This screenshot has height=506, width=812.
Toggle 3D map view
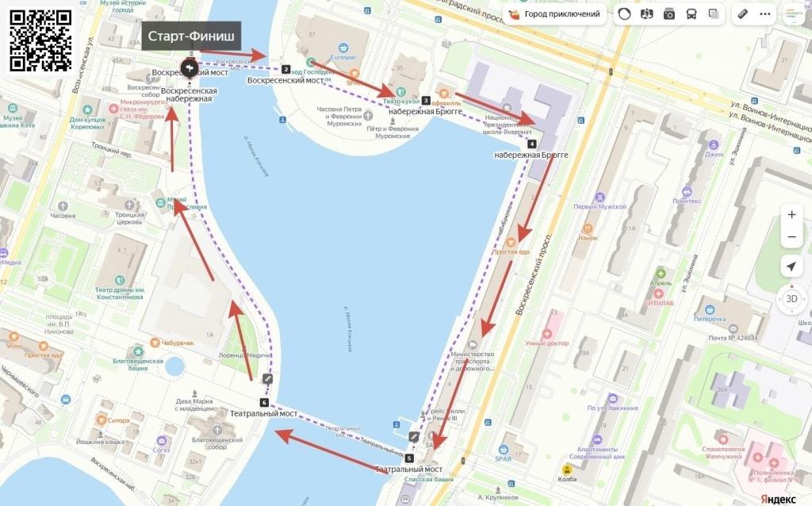tap(791, 299)
